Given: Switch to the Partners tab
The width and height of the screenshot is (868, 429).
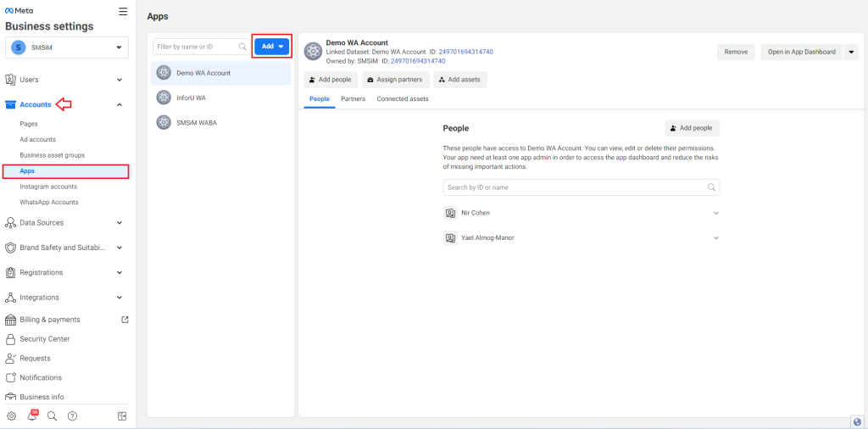Looking at the screenshot, I should 353,99.
